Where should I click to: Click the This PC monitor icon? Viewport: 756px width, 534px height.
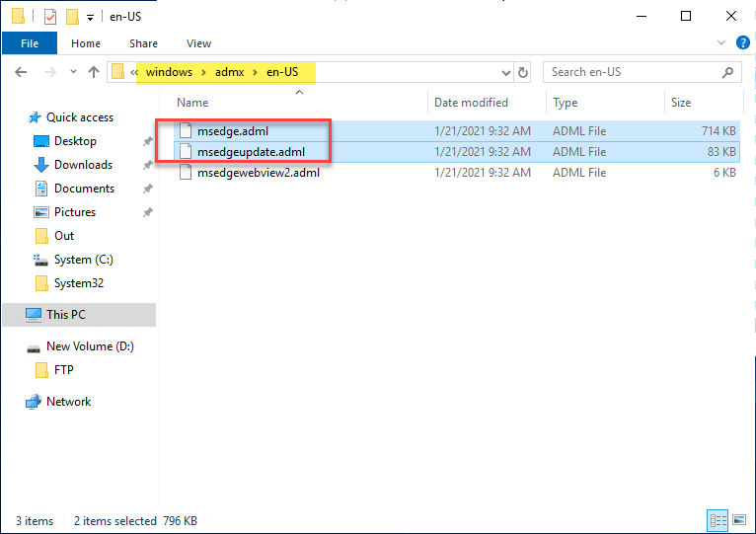[34, 315]
